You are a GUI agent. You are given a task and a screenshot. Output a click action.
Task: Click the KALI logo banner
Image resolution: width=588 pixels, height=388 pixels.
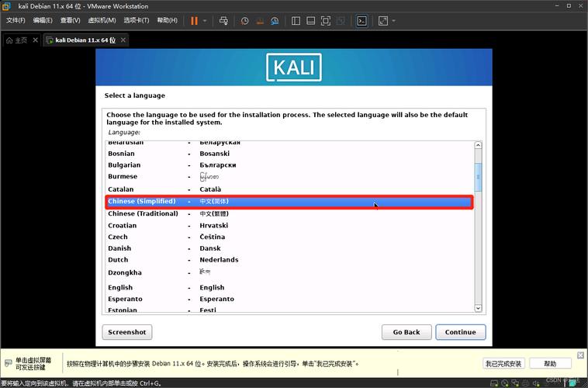(x=294, y=68)
